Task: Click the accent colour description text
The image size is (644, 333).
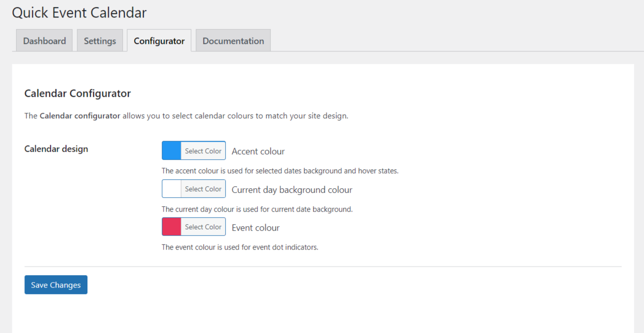Action: (280, 171)
